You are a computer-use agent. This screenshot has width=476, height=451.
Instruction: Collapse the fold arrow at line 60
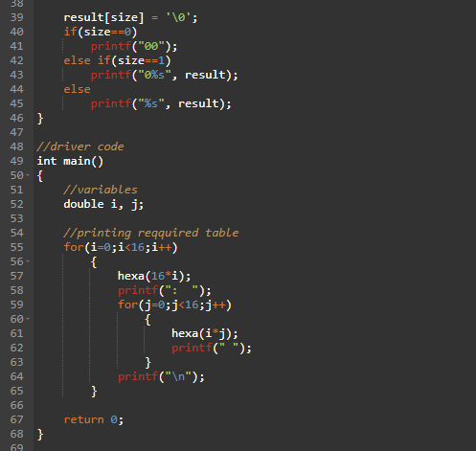tap(28, 319)
